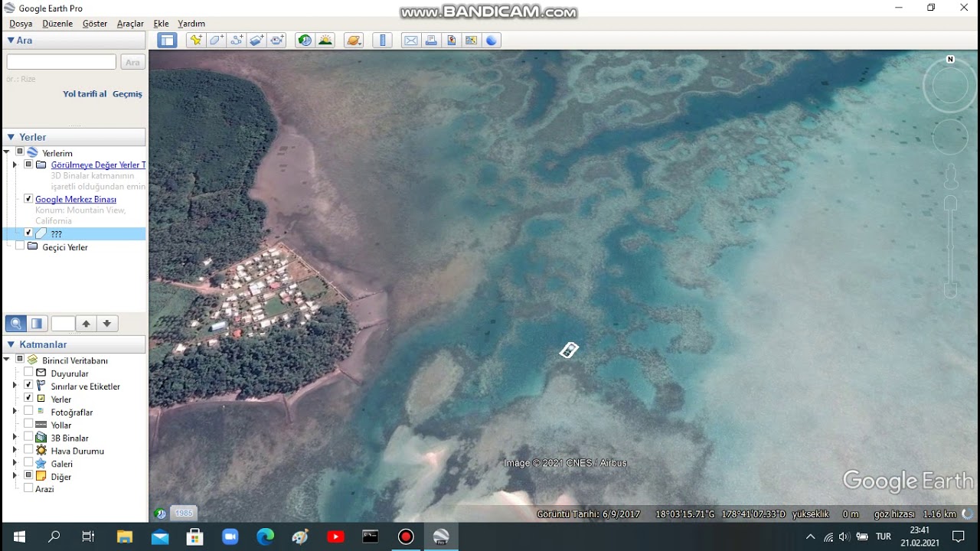The image size is (980, 551).
Task: Open the planet switcher (Saturn icon)
Action: (x=354, y=41)
